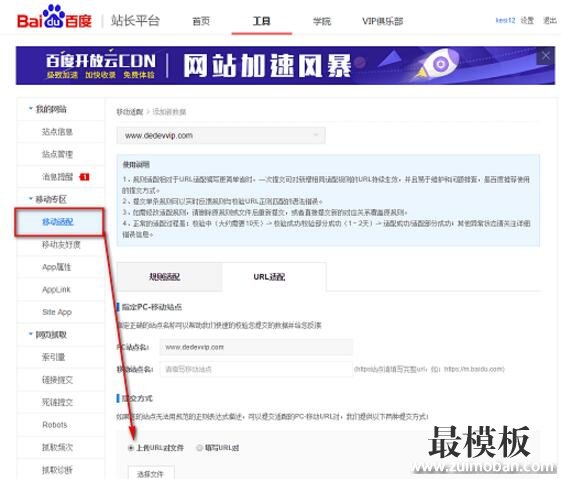Open 索引量 in the sidebar

pos(53,357)
